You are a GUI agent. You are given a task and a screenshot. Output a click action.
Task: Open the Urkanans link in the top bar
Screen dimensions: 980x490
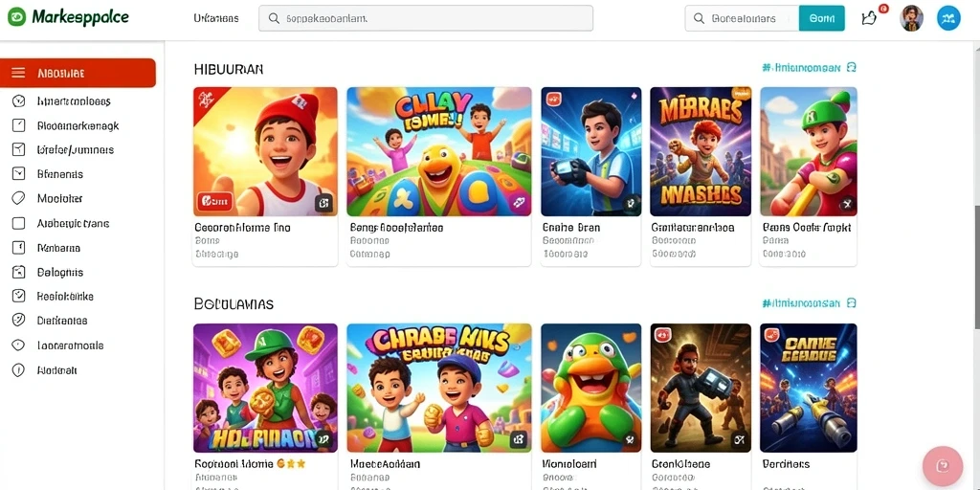216,18
